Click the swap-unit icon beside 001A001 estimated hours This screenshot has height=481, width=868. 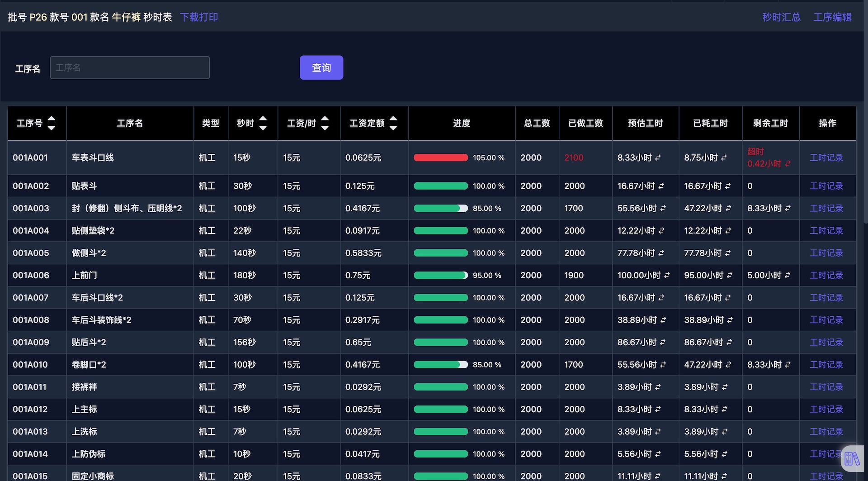[x=658, y=157]
